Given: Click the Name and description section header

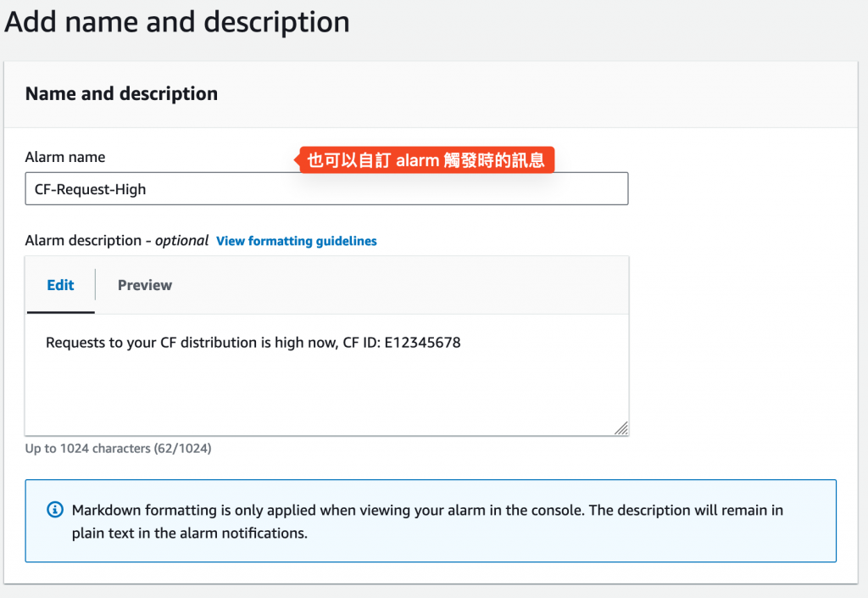Looking at the screenshot, I should [x=121, y=93].
